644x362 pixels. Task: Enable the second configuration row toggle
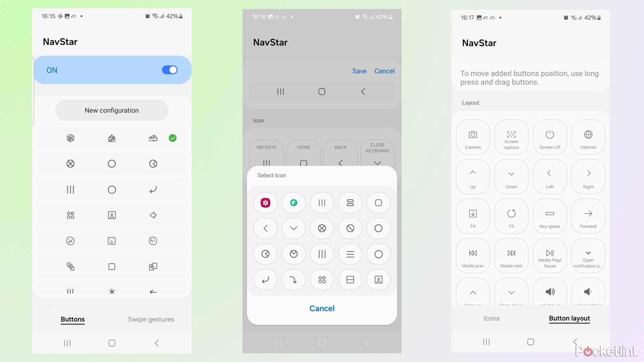tap(173, 164)
